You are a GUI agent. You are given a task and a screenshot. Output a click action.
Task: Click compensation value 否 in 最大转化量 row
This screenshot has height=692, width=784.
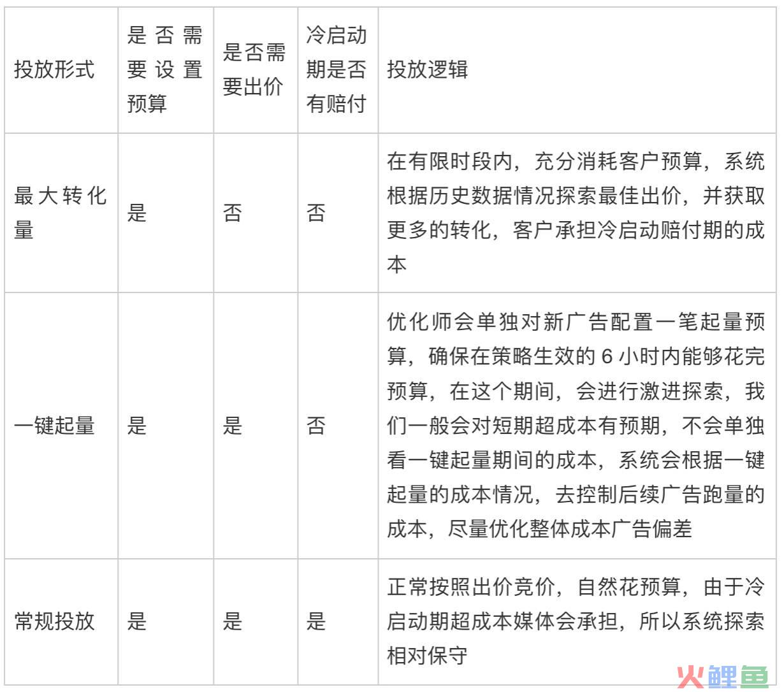(x=316, y=213)
